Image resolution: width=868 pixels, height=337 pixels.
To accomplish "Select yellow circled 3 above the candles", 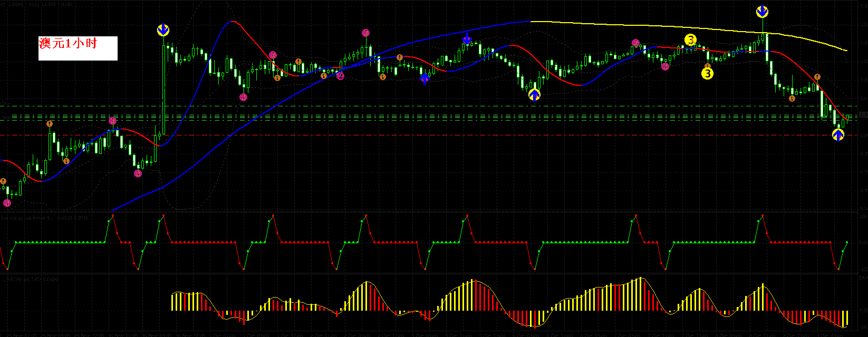I will pos(690,39).
